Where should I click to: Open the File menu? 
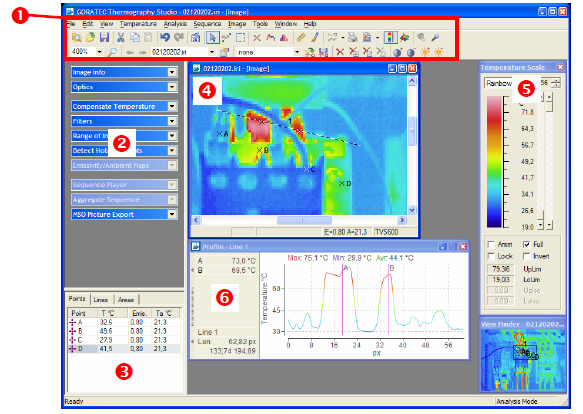[71, 24]
